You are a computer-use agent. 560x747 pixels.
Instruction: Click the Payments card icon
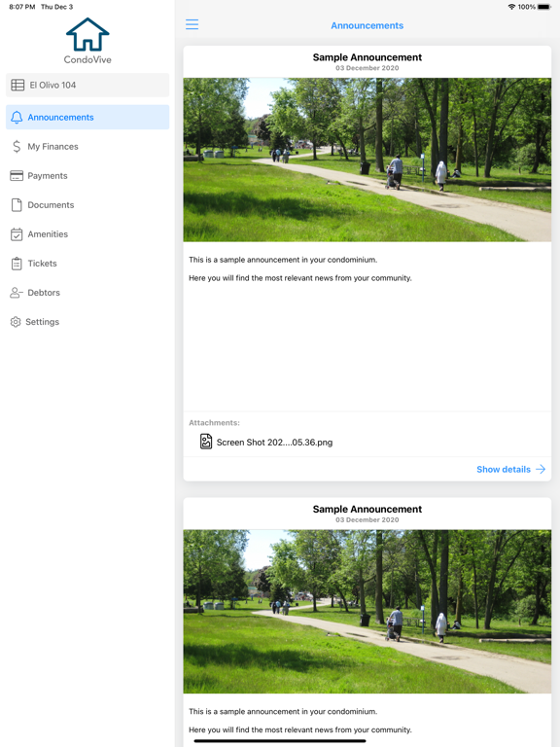pyautogui.click(x=17, y=176)
